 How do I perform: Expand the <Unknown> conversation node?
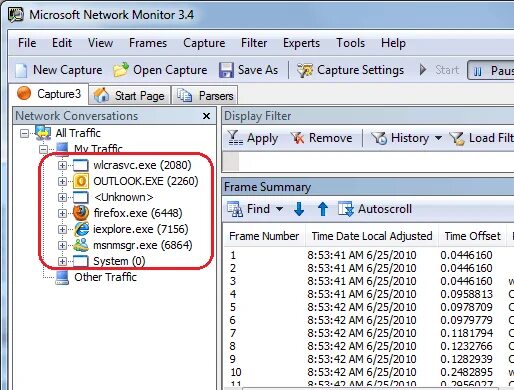(x=62, y=197)
